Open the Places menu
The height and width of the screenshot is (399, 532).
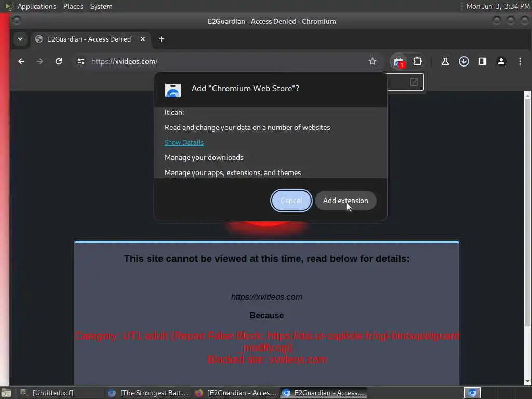(x=73, y=6)
